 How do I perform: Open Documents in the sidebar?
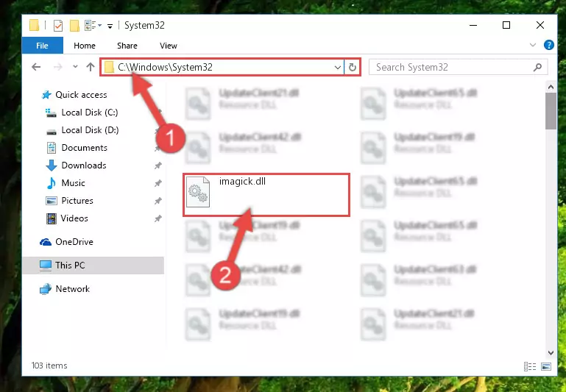click(84, 148)
